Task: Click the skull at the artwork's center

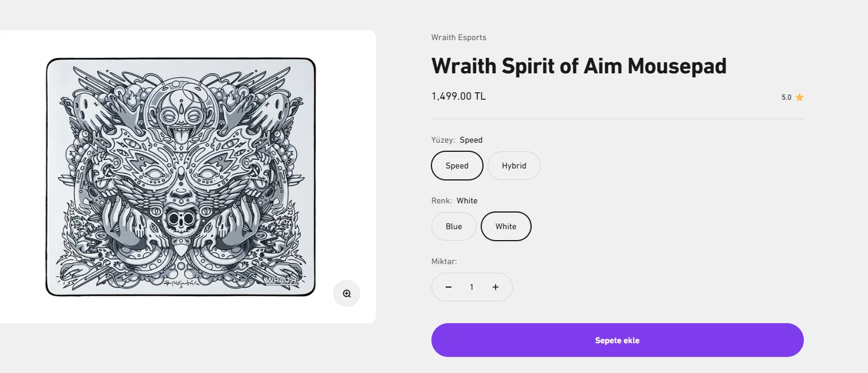Action: click(x=180, y=218)
